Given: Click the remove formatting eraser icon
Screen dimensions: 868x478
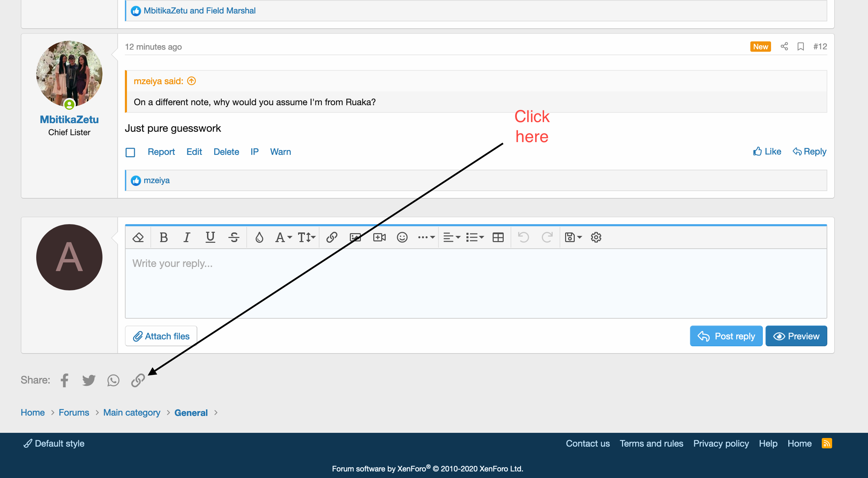Looking at the screenshot, I should point(138,237).
